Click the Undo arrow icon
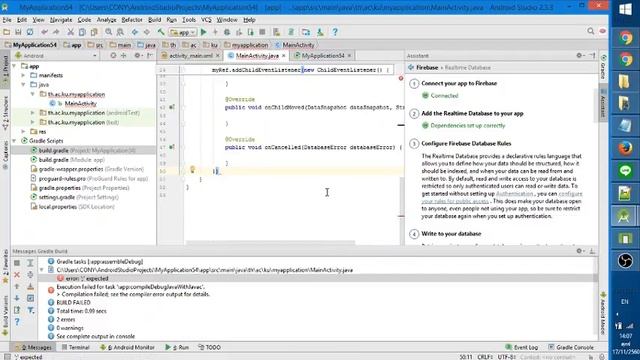This screenshot has width=640, height=360. [44, 32]
